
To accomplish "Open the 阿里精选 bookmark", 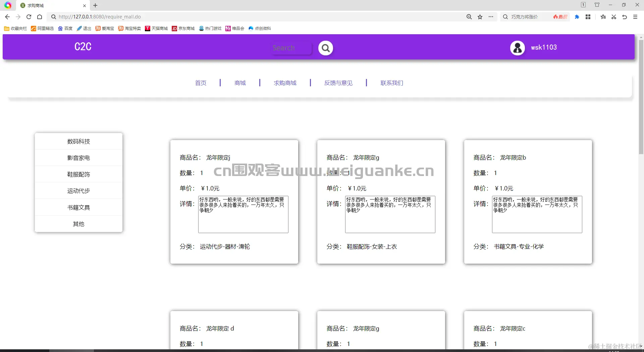I will [x=42, y=29].
